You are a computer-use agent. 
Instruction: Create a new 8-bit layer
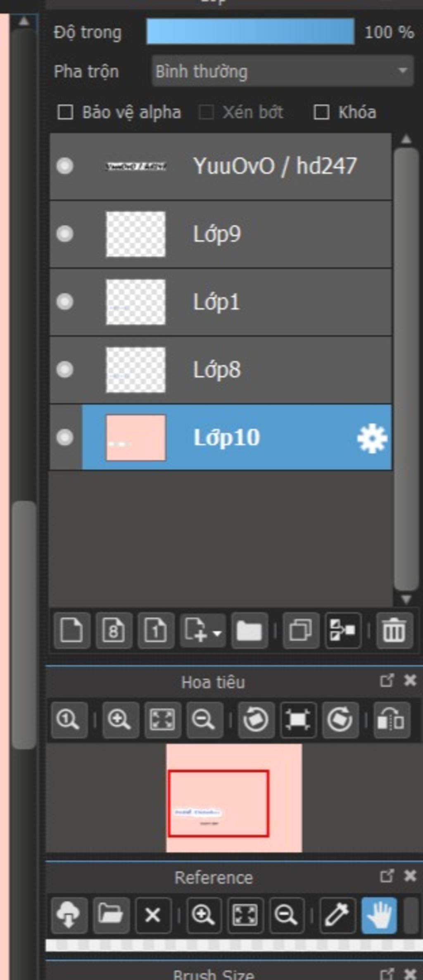pos(114,631)
